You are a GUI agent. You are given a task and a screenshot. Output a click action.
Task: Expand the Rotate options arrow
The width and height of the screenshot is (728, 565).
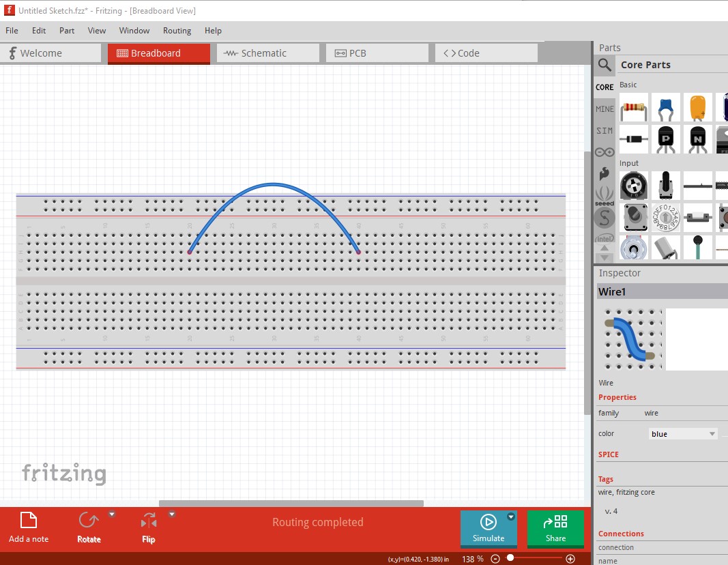[113, 515]
